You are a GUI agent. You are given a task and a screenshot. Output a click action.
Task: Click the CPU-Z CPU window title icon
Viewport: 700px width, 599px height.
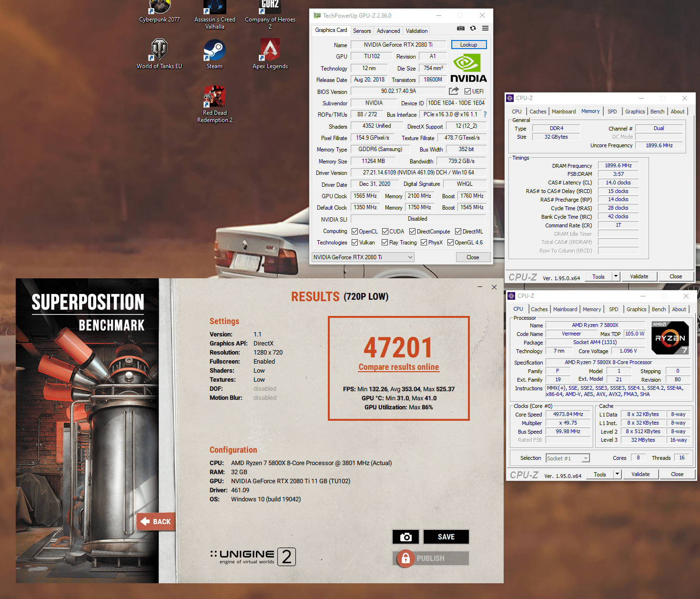pyautogui.click(x=511, y=296)
